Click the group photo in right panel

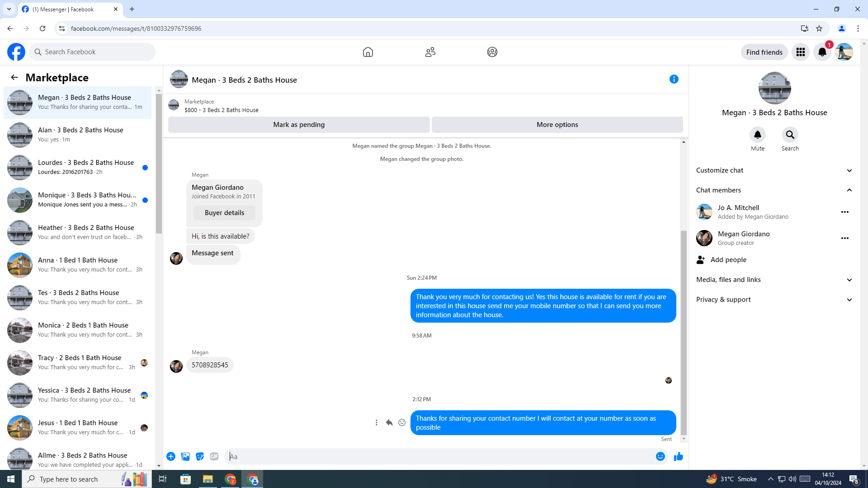[775, 88]
